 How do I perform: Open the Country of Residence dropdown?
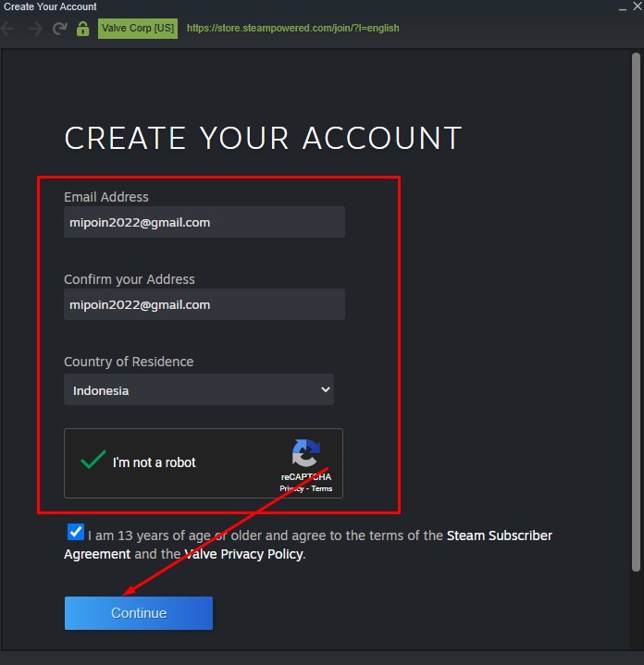click(198, 390)
